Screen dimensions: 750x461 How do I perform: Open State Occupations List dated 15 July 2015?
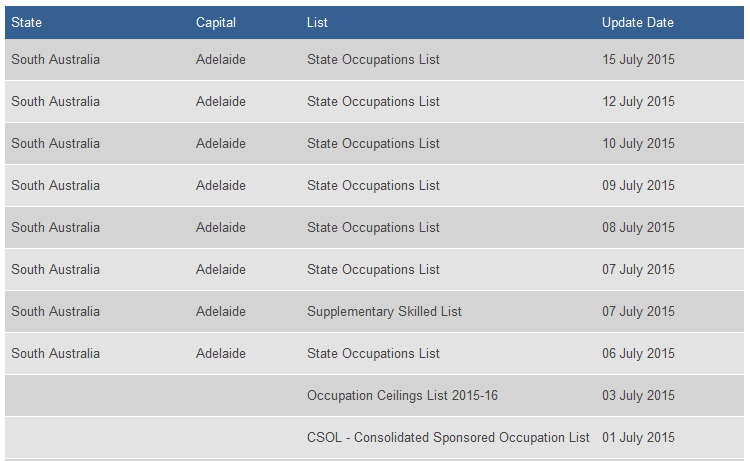coord(373,59)
